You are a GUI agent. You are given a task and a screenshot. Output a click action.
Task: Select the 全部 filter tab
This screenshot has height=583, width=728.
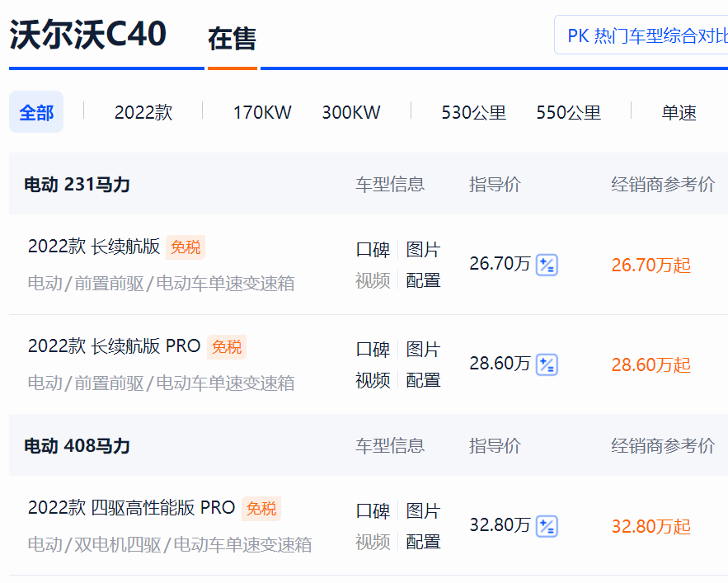pyautogui.click(x=36, y=112)
